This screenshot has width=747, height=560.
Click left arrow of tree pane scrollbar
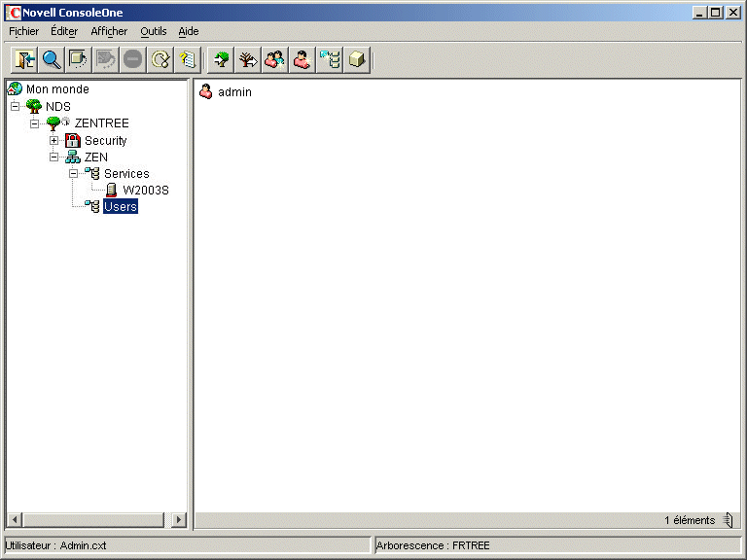tap(15, 519)
